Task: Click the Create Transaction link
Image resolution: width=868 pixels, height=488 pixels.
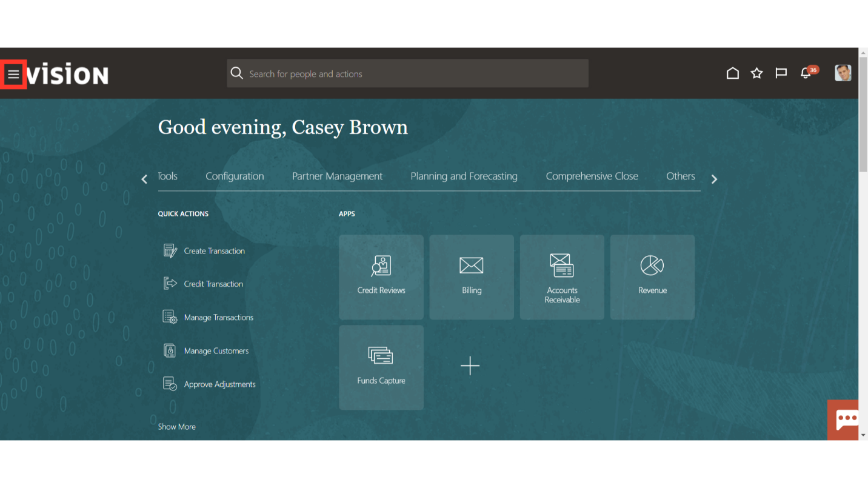Action: [215, 251]
